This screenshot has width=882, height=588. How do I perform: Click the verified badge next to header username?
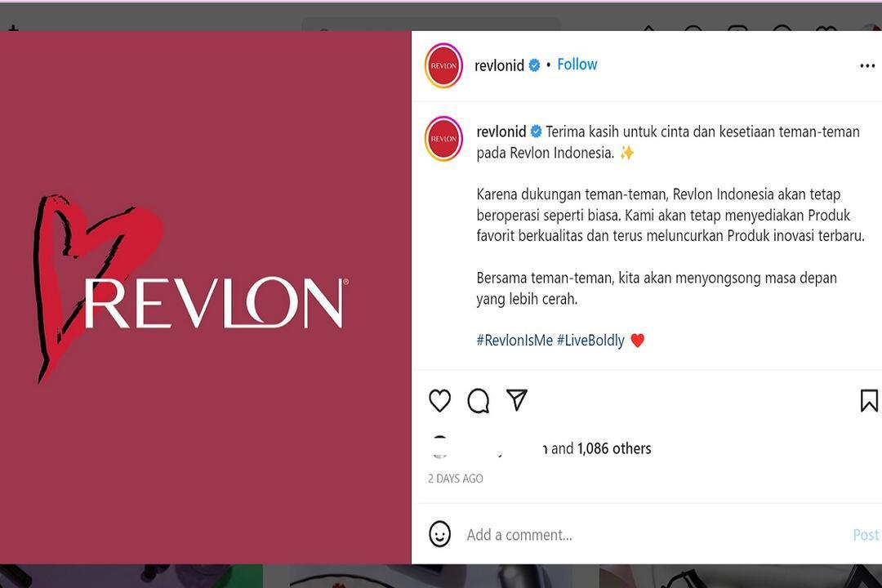pos(534,65)
